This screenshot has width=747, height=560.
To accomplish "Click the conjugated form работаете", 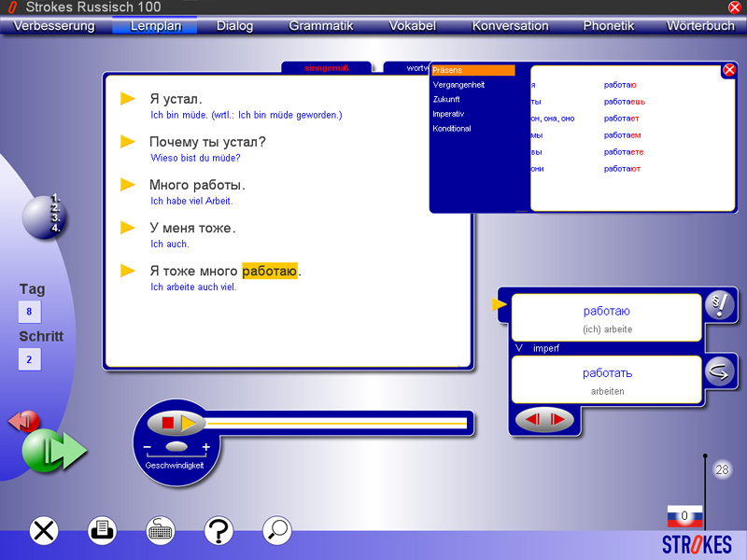I will [624, 152].
